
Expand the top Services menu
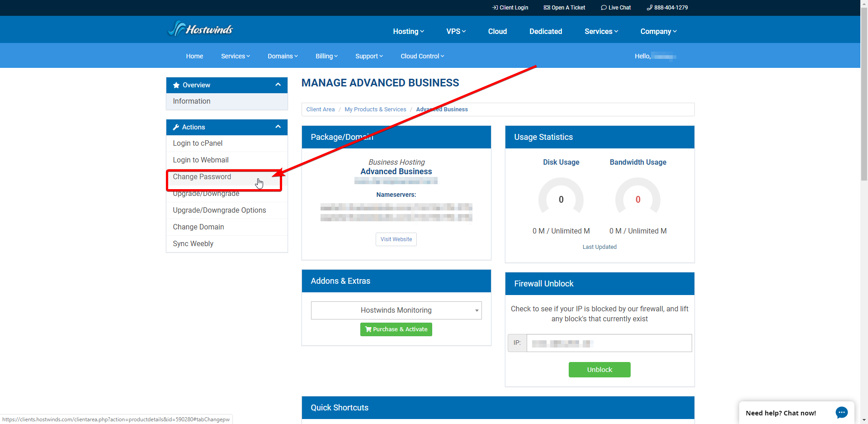(x=601, y=31)
